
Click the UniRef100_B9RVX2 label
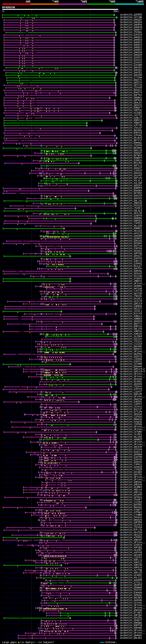click(x=131, y=120)
